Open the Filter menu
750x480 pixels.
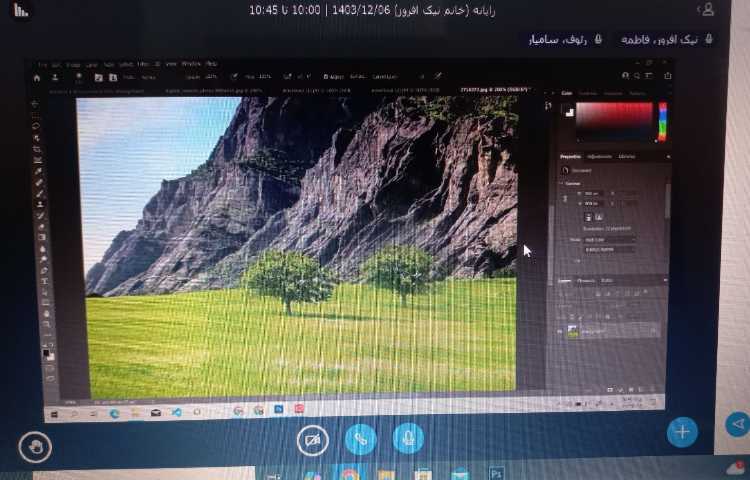tap(143, 64)
